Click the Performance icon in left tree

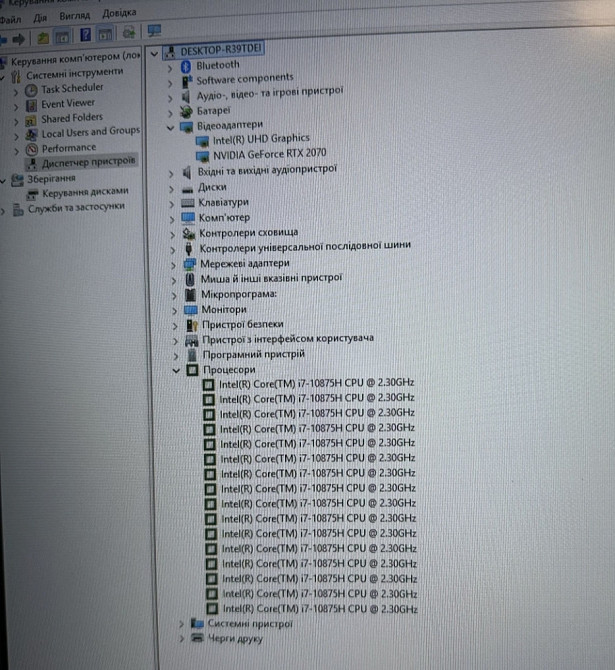[x=31, y=147]
